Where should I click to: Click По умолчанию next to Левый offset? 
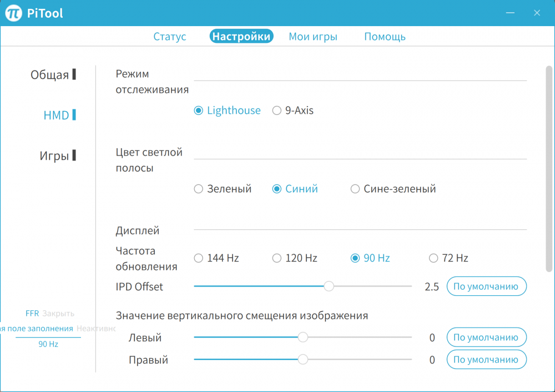(x=487, y=337)
